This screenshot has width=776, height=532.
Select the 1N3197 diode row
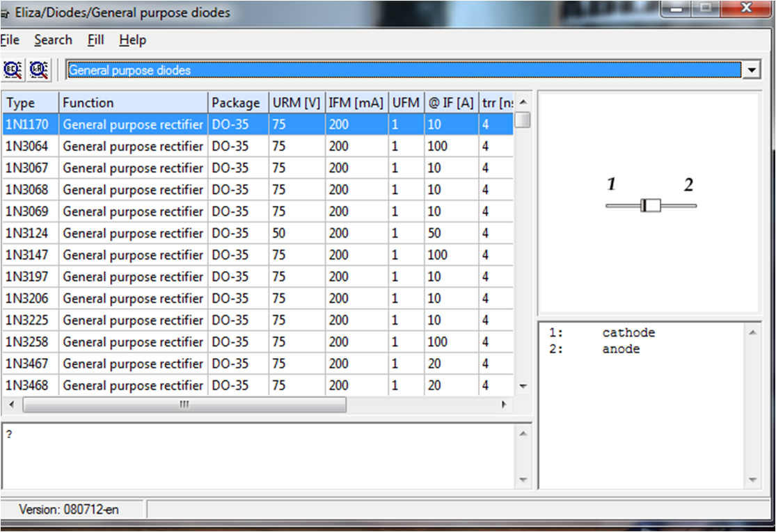(258, 277)
